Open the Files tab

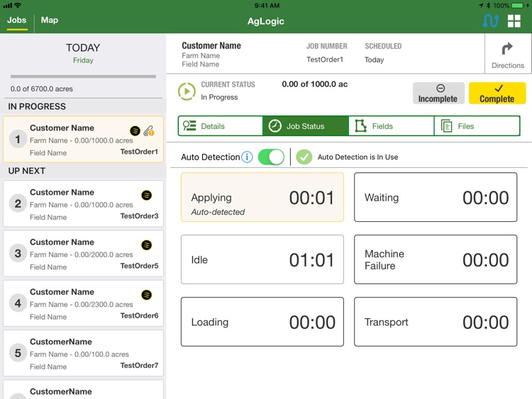477,126
